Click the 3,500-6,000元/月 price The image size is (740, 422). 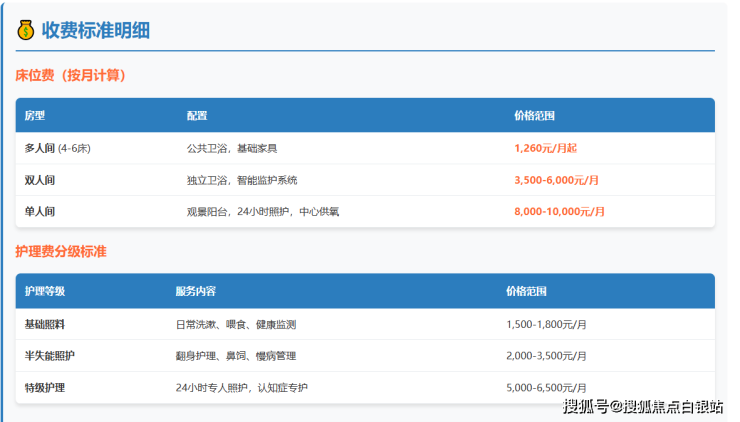[x=556, y=180]
